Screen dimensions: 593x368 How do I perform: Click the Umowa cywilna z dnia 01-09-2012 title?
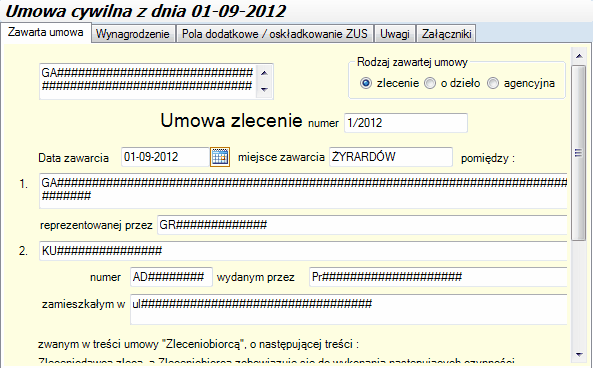tap(146, 11)
